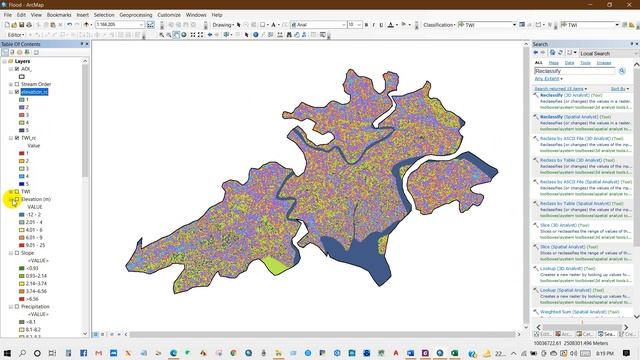The image size is (640, 360).
Task: Open the Editor Toolbar icon next to scale box
Action: coord(151,25)
